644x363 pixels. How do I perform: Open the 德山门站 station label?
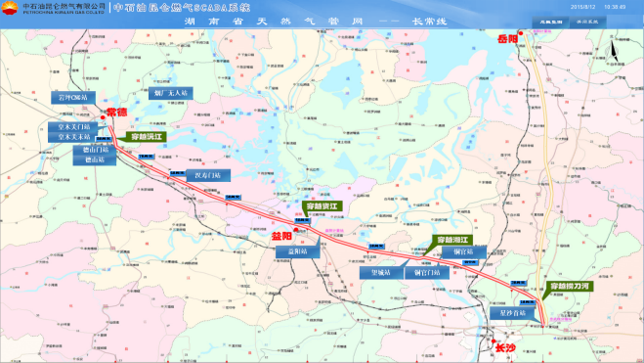point(95,150)
